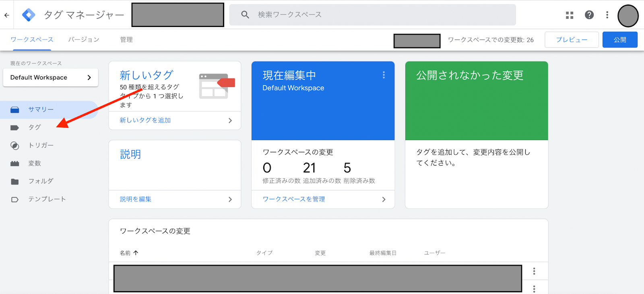This screenshot has width=644, height=294.
Task: Click the blue 公開 button
Action: coord(620,40)
